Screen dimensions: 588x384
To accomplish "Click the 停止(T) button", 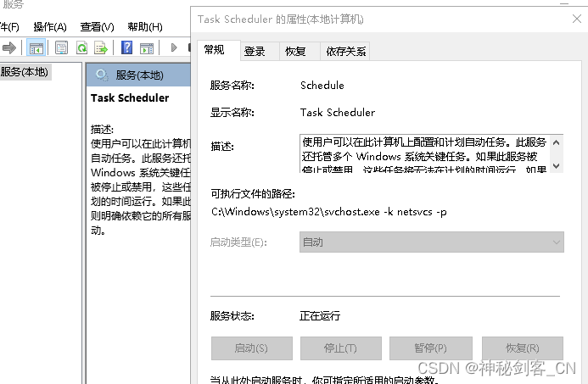I will click(340, 348).
